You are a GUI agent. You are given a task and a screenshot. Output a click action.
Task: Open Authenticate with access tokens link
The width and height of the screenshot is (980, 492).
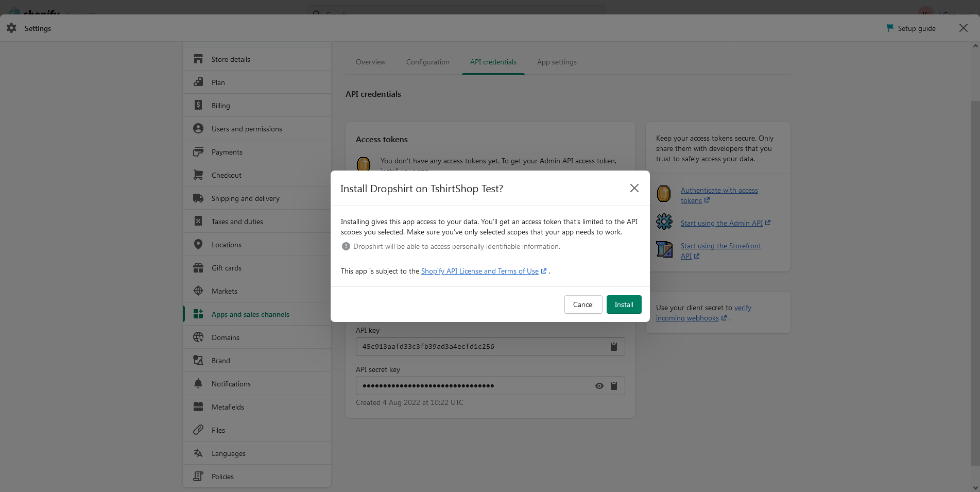719,195
